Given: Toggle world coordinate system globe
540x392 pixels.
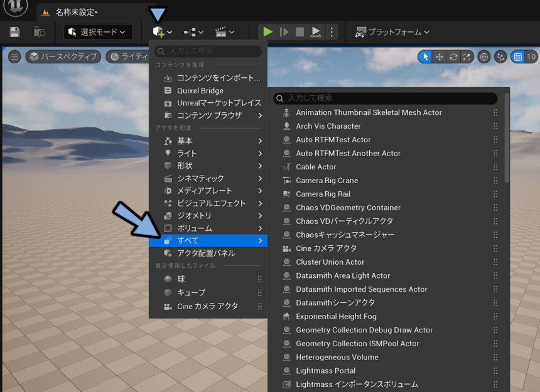Looking at the screenshot, I should pos(484,56).
